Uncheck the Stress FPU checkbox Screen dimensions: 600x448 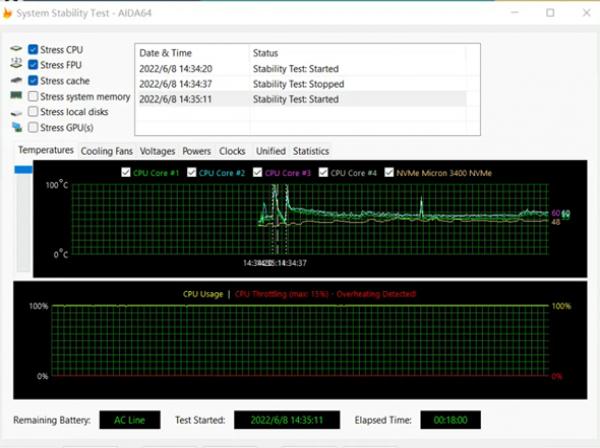33,65
